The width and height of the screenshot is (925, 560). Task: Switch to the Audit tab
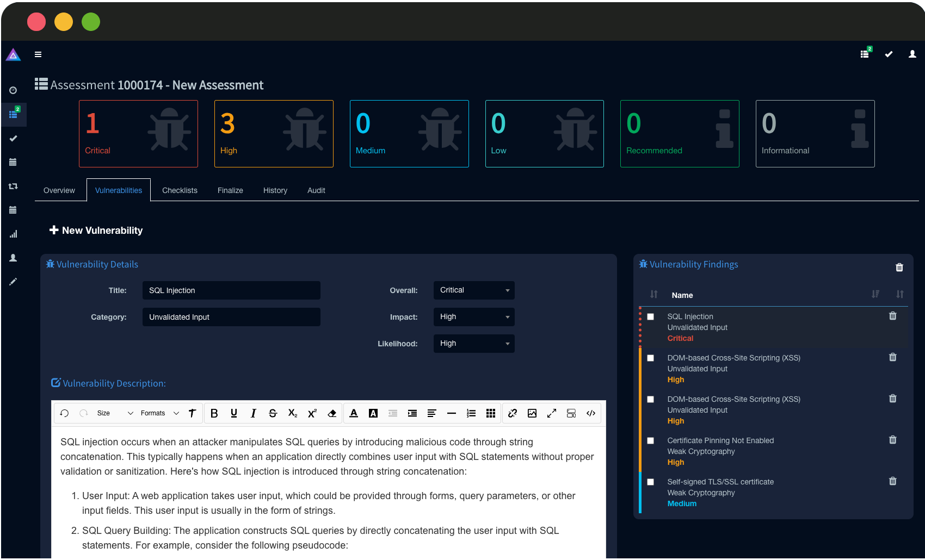click(x=316, y=190)
